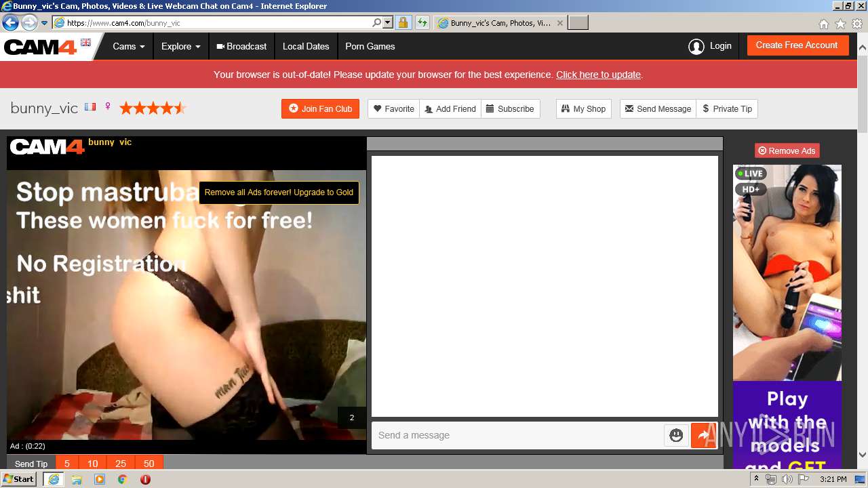Open the Windows Start button
Viewport: 868px width, 488px height.
coord(19,479)
